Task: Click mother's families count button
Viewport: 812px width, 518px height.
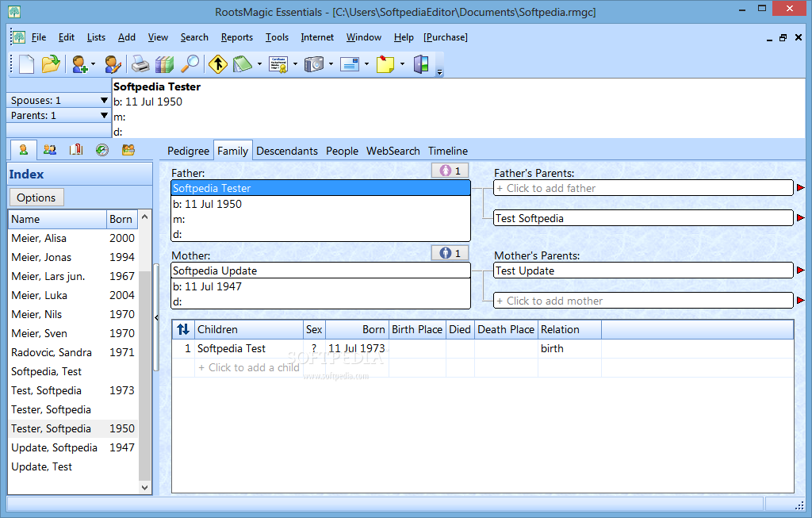Action: 450,253
